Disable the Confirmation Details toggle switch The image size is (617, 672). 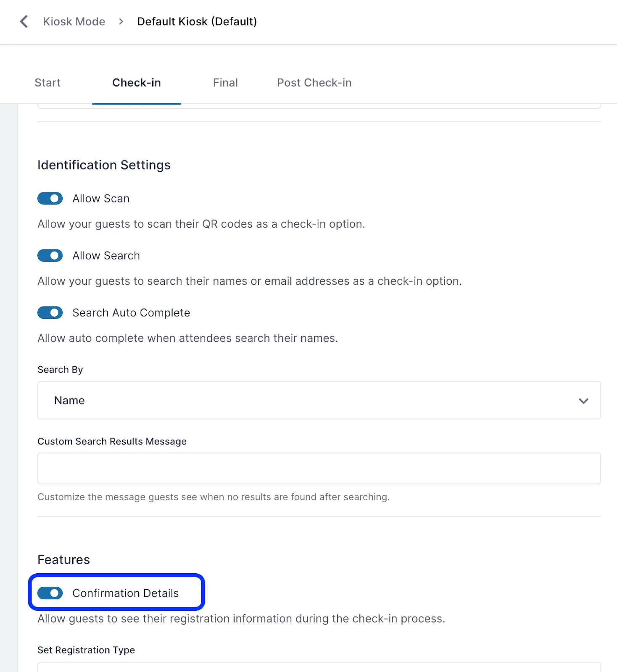coord(50,593)
